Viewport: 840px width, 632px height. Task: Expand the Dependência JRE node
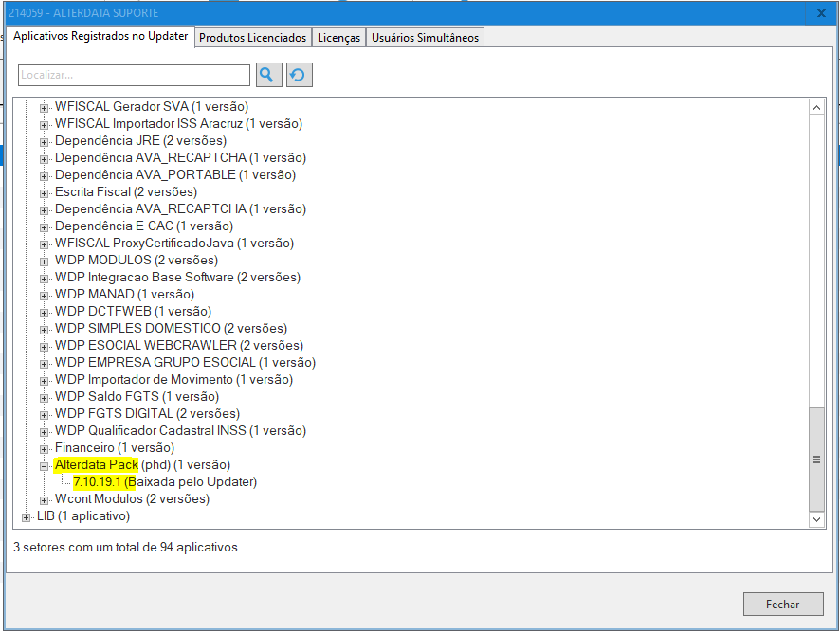(44, 141)
